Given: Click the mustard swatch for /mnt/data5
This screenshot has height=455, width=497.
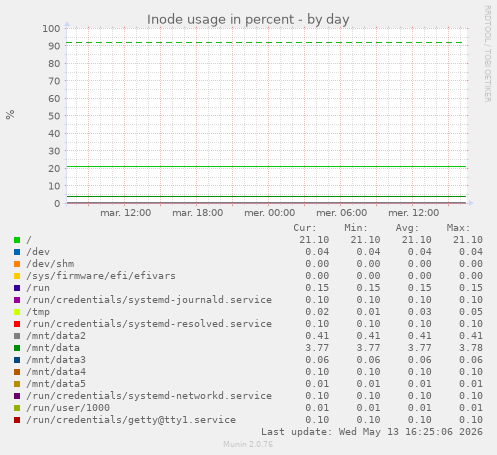Looking at the screenshot, I should coord(17,384).
